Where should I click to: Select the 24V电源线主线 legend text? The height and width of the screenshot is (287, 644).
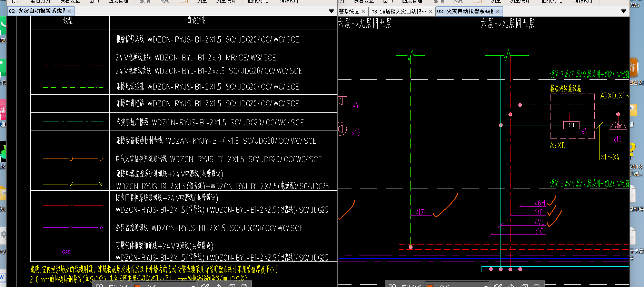click(x=196, y=57)
